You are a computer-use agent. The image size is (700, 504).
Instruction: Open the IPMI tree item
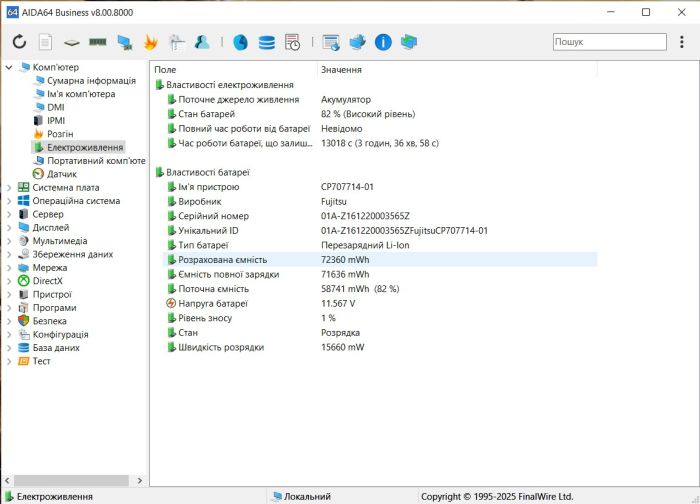pyautogui.click(x=56, y=121)
